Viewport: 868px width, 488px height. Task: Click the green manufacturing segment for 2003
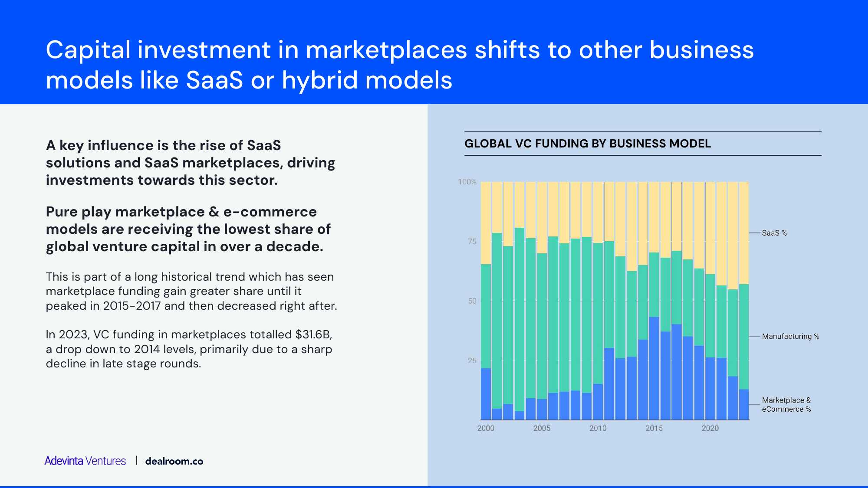(519, 319)
